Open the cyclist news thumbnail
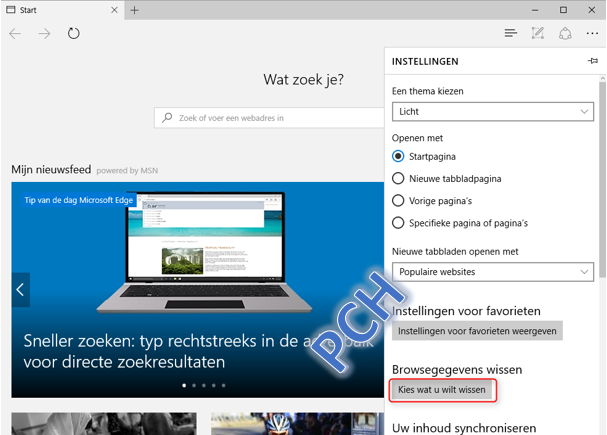The width and height of the screenshot is (607, 435). [x=297, y=423]
